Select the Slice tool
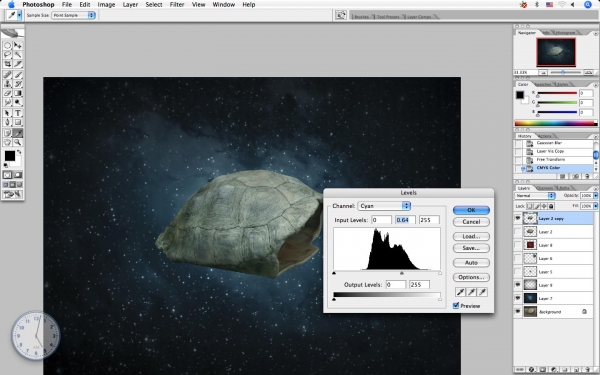This screenshot has height=375, width=600. [x=18, y=64]
